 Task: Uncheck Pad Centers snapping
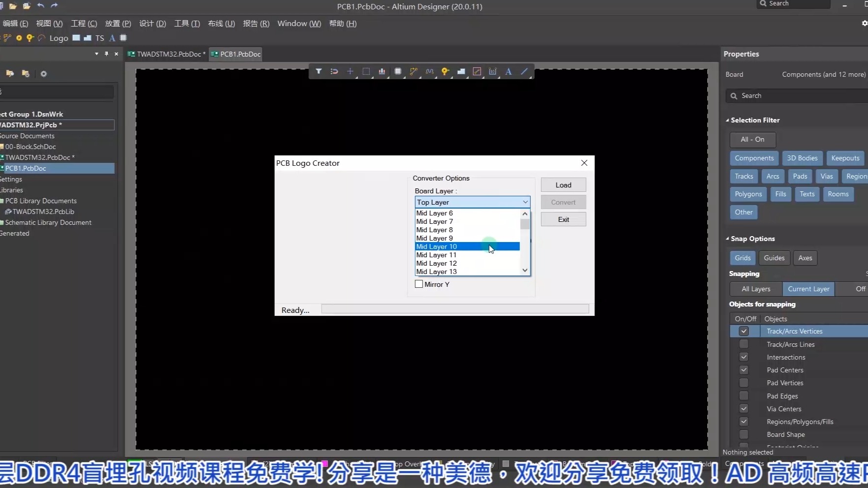[744, 370]
